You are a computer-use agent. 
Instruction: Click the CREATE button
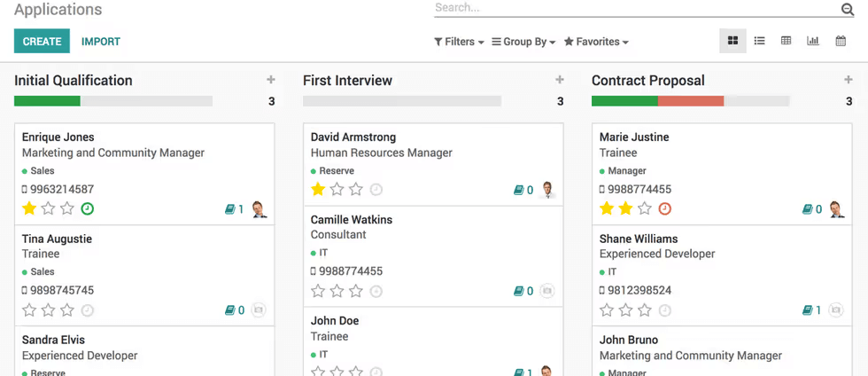click(43, 41)
